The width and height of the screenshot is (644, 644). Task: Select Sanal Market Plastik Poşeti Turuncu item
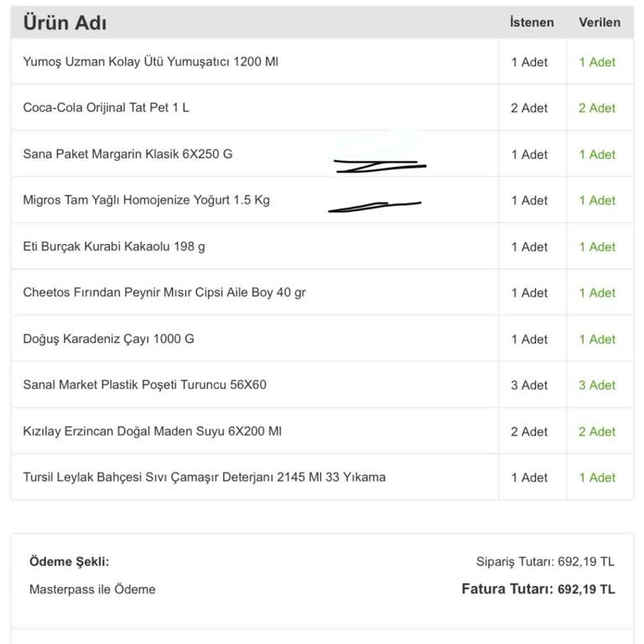144,385
